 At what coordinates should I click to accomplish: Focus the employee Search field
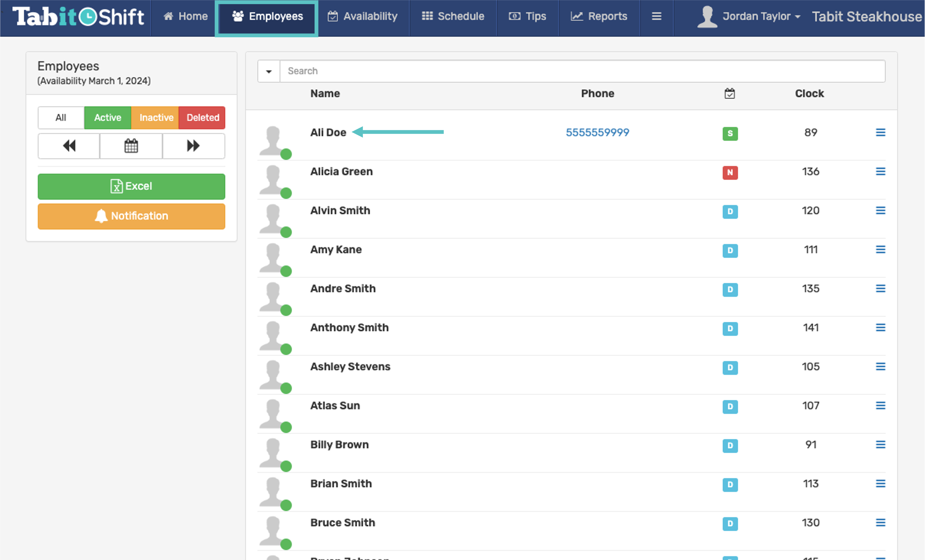pyautogui.click(x=583, y=71)
